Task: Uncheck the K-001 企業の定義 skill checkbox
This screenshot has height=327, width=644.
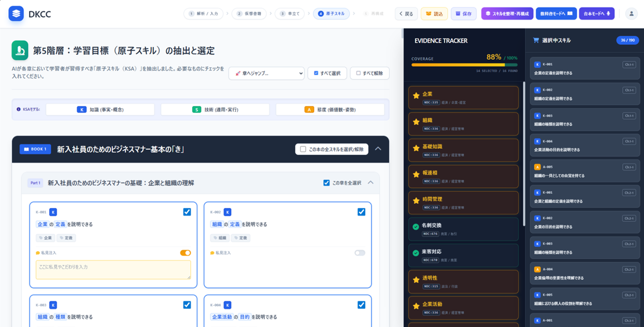Action: [187, 212]
